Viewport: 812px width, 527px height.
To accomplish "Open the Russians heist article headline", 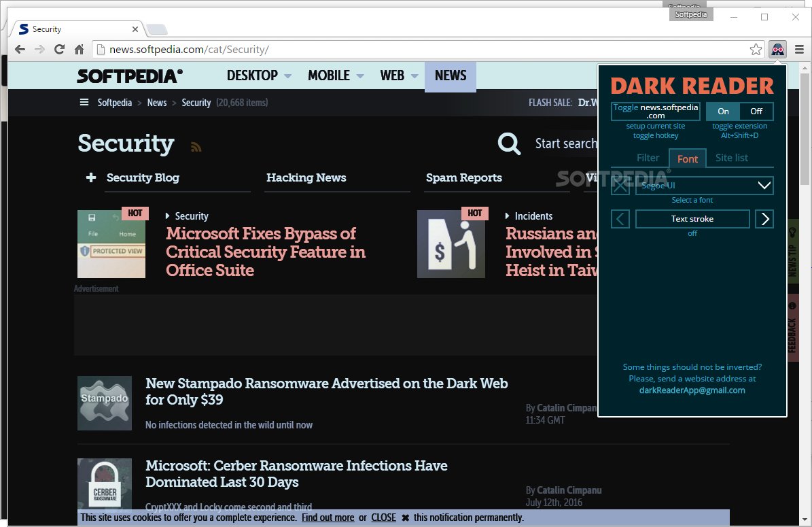I will pos(552,252).
